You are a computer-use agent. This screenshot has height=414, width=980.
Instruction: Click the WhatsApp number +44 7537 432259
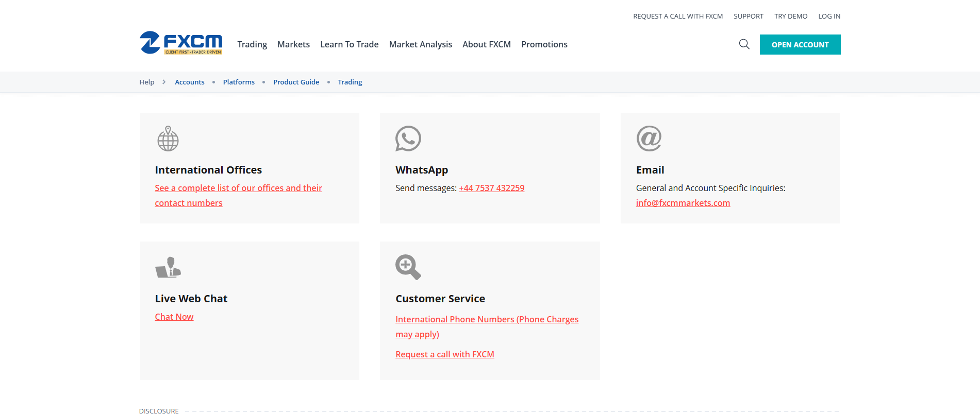pyautogui.click(x=492, y=188)
